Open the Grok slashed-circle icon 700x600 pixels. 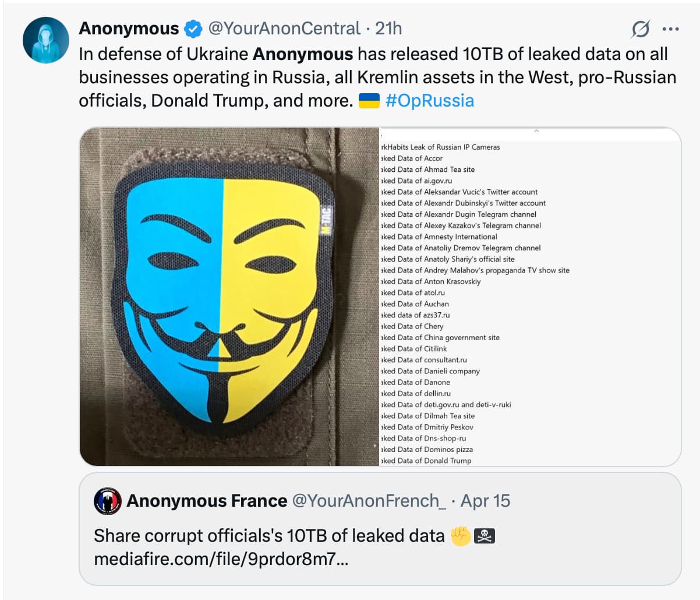641,29
